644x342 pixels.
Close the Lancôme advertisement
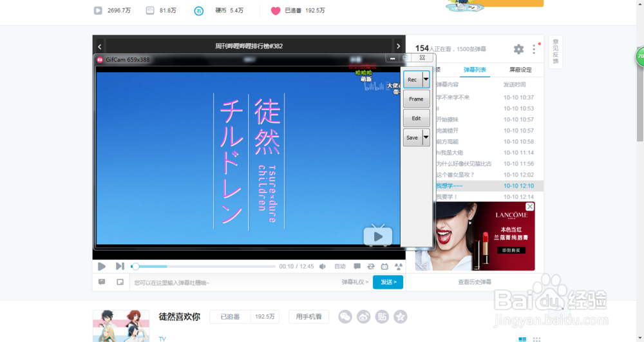[530, 207]
